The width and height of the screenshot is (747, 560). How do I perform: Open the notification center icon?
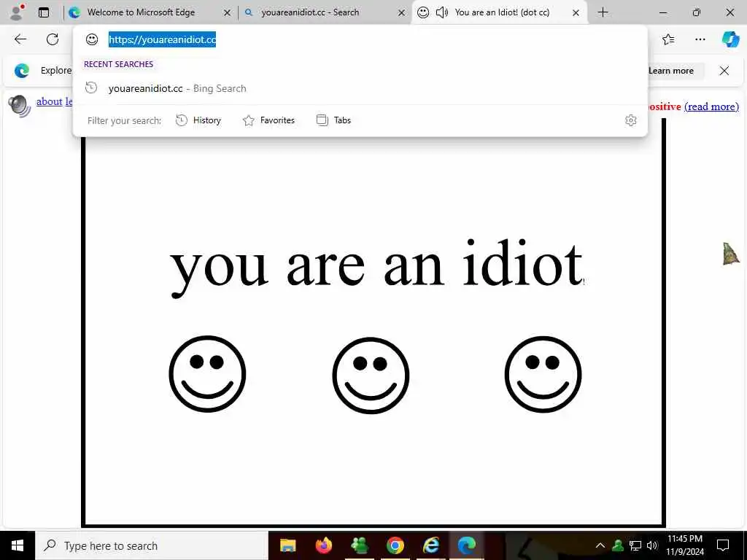click(x=723, y=545)
